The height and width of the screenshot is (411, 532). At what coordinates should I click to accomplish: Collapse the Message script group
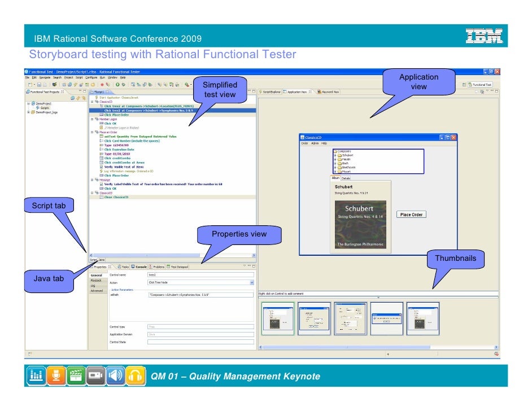92,180
